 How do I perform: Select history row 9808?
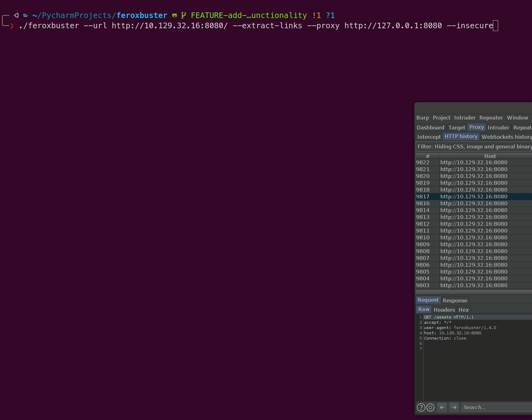474,251
